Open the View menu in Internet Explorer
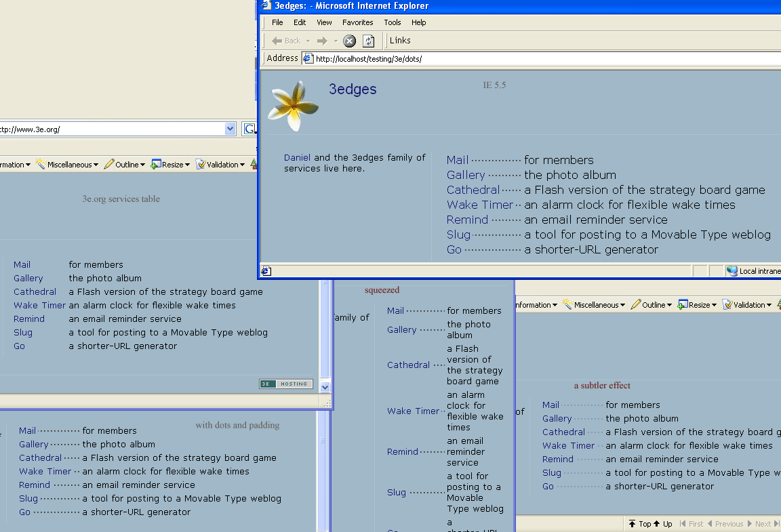 (324, 22)
